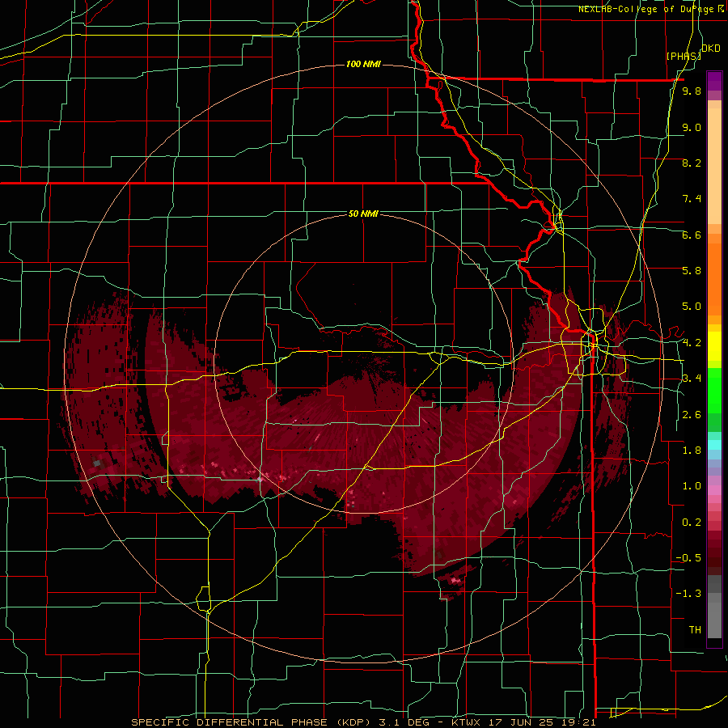
Task: Click the 7.4 scale value
Action: pos(692,199)
